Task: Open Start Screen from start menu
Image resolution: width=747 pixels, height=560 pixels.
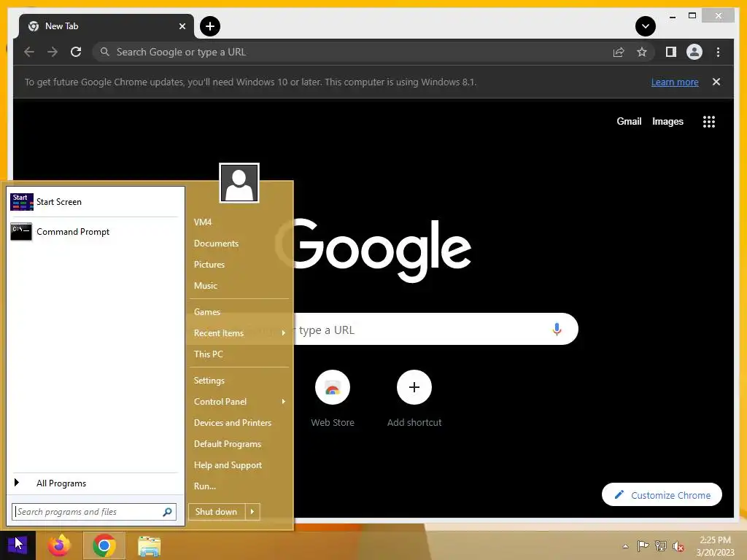Action: coord(96,202)
